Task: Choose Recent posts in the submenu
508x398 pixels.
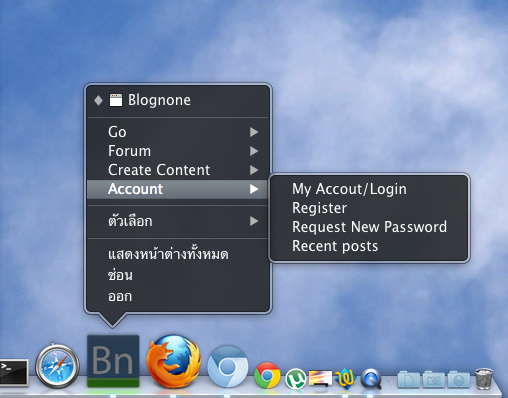Action: [369, 246]
